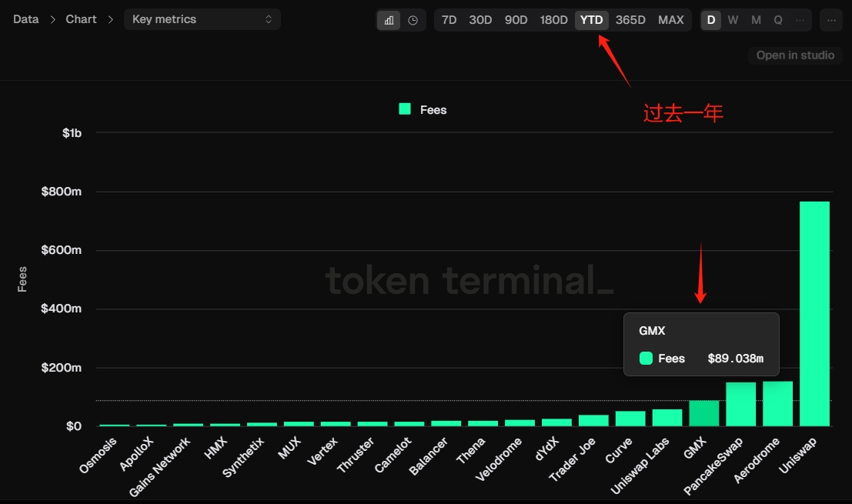Open the three-dot more options menu
The height and width of the screenshot is (504, 852).
click(x=831, y=20)
